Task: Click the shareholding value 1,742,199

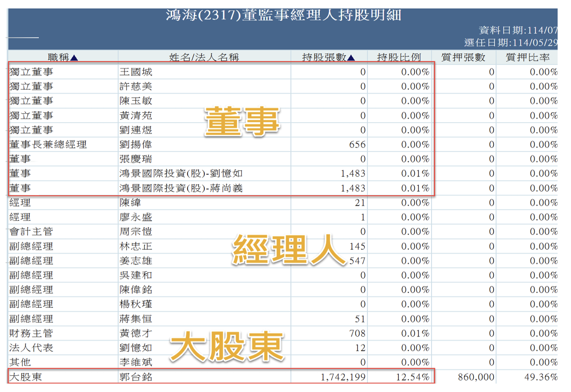Action: 343,377
